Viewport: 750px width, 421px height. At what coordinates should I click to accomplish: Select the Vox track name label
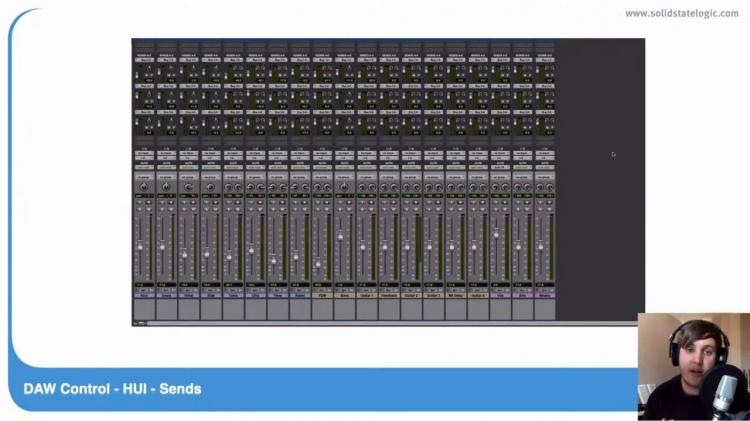point(500,297)
